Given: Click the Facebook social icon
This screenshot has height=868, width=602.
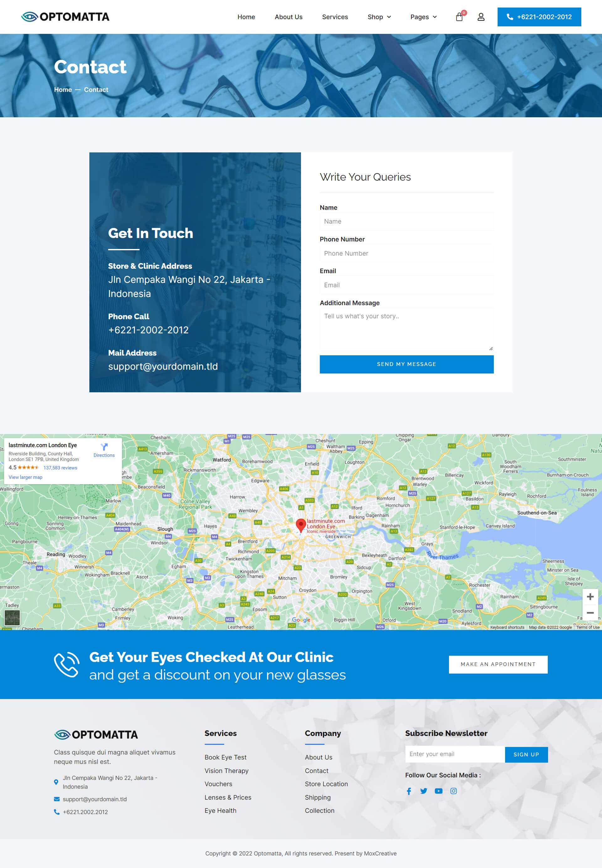Looking at the screenshot, I should click(x=409, y=791).
